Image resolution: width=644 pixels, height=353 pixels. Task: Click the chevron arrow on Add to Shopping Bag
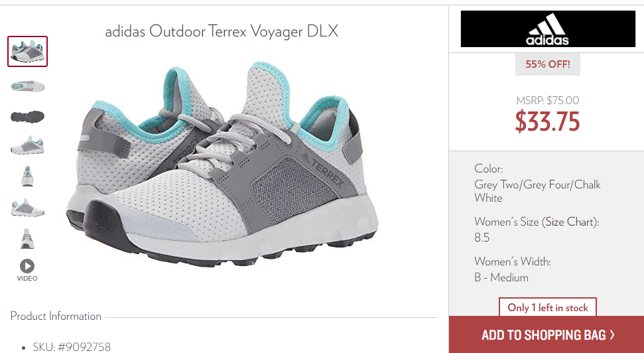pos(612,335)
